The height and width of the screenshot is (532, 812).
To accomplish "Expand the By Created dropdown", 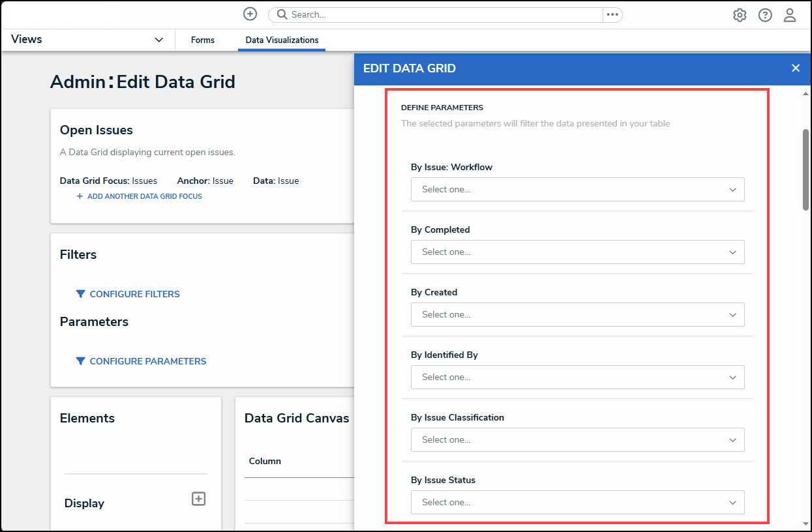I will pyautogui.click(x=577, y=315).
